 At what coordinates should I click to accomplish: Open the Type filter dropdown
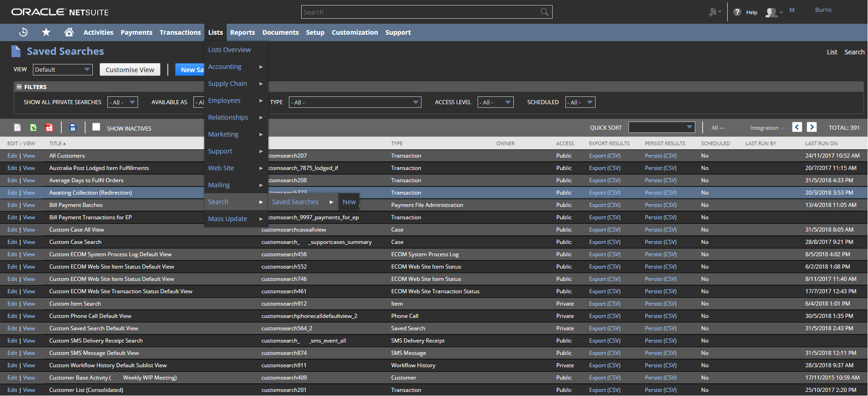point(355,102)
